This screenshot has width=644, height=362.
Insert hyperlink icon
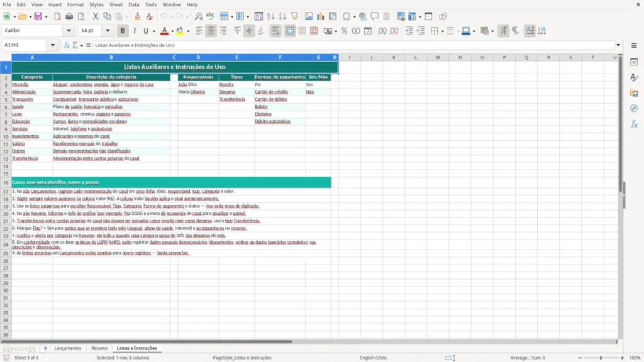(363, 16)
